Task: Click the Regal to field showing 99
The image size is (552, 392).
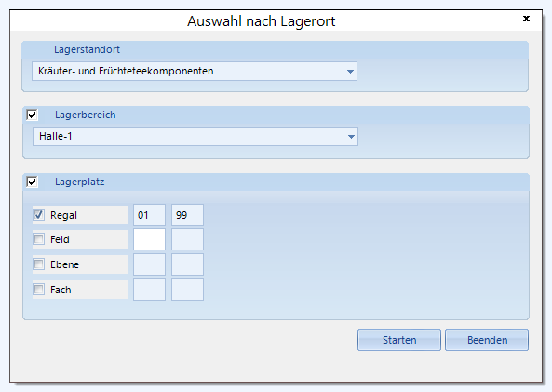Action: click(187, 215)
